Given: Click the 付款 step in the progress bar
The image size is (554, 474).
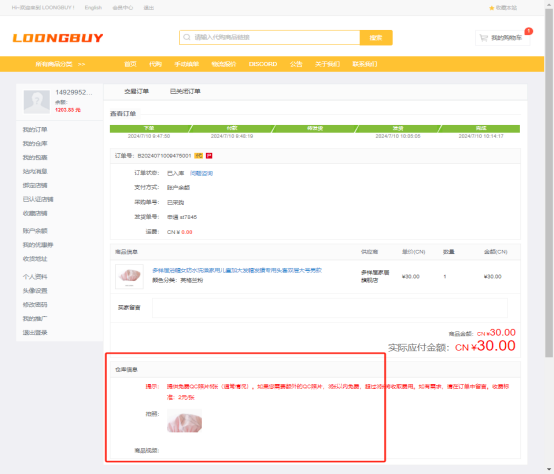Looking at the screenshot, I should point(232,129).
